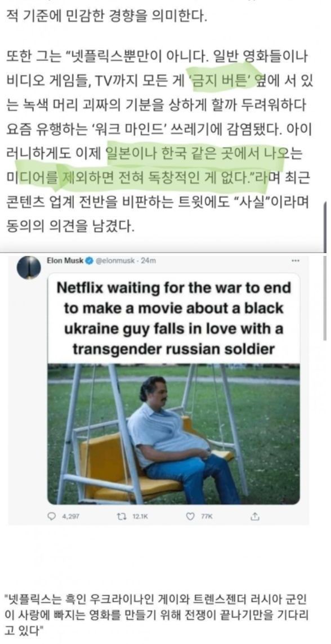Click the blue verified badge

90,260
